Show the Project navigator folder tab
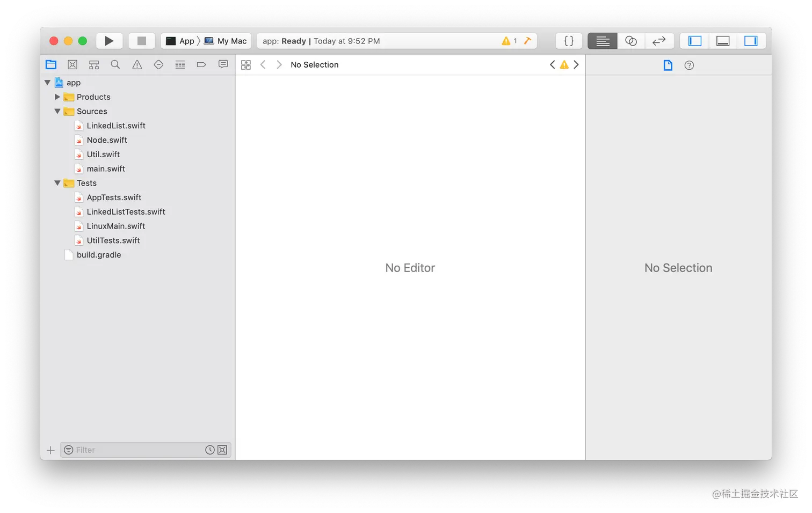Screen dimensions: 812x513 coord(51,64)
